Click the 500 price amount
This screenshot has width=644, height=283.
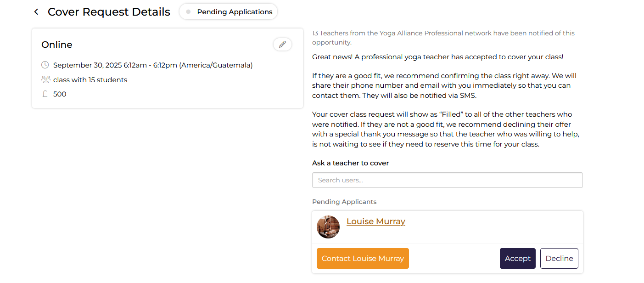click(x=60, y=94)
